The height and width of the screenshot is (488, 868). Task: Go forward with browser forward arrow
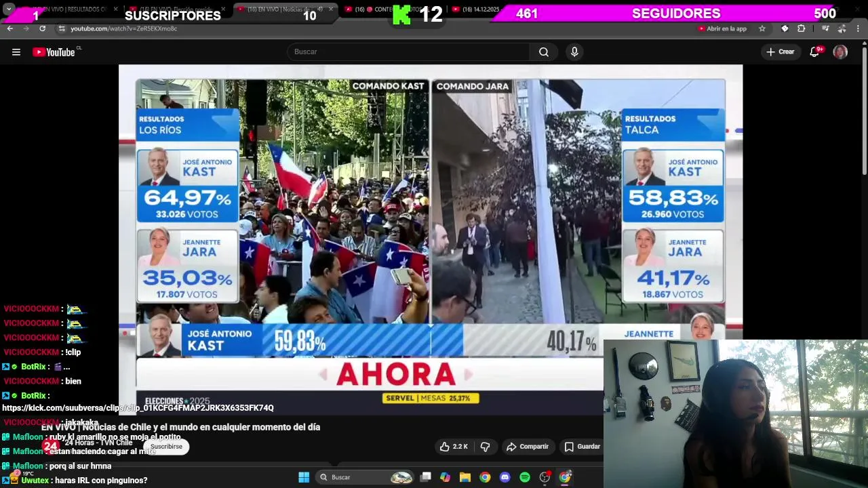coord(26,28)
